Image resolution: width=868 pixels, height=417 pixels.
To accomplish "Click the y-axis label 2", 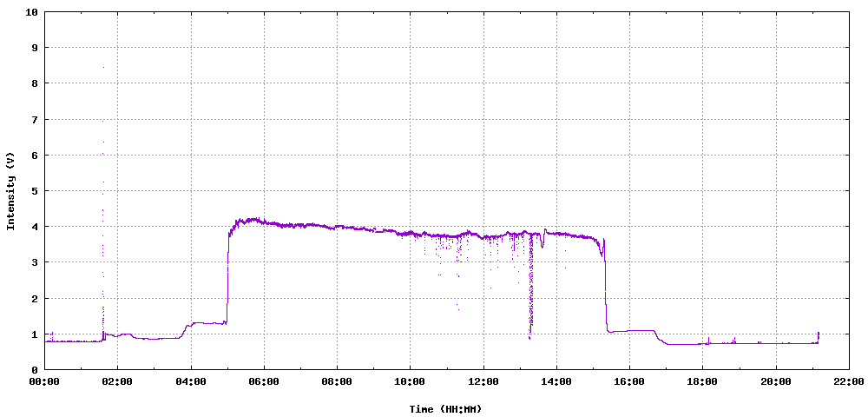I will 35,298.
